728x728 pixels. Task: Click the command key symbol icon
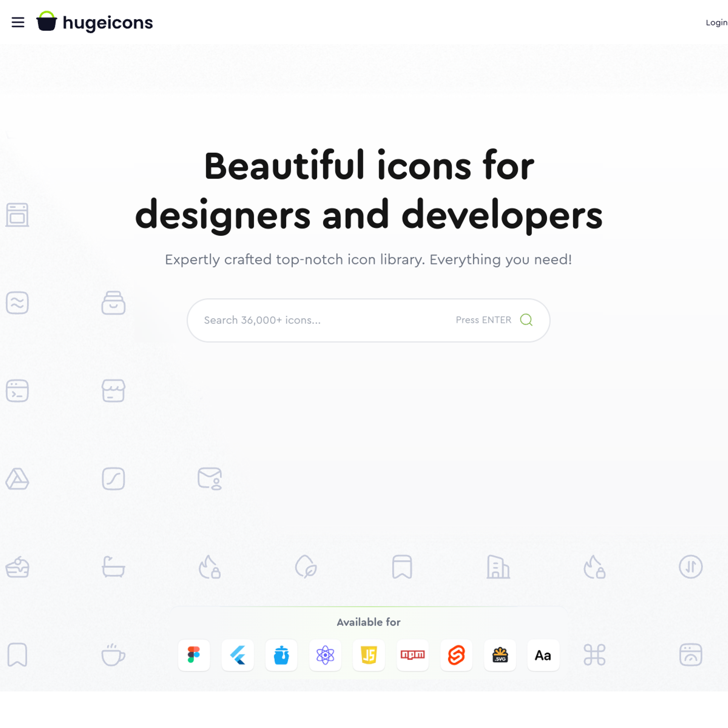(x=595, y=655)
